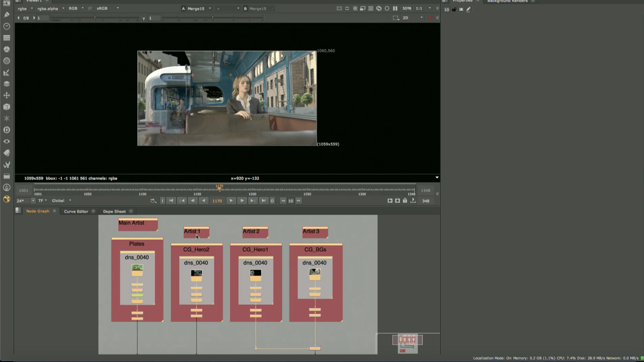Play the sequence backward
This screenshot has height=362, width=644.
[x=203, y=201]
